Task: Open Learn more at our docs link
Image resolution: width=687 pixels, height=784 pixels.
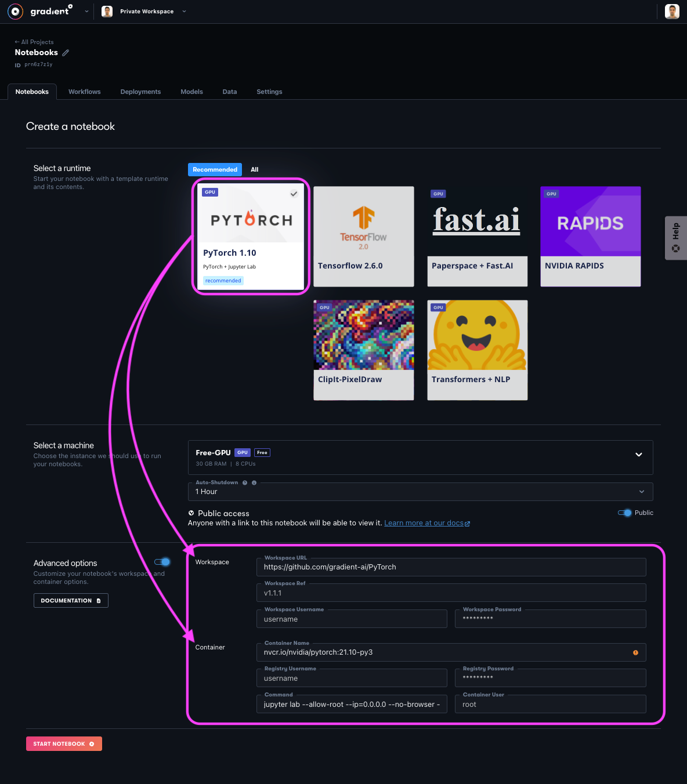Action: (427, 523)
